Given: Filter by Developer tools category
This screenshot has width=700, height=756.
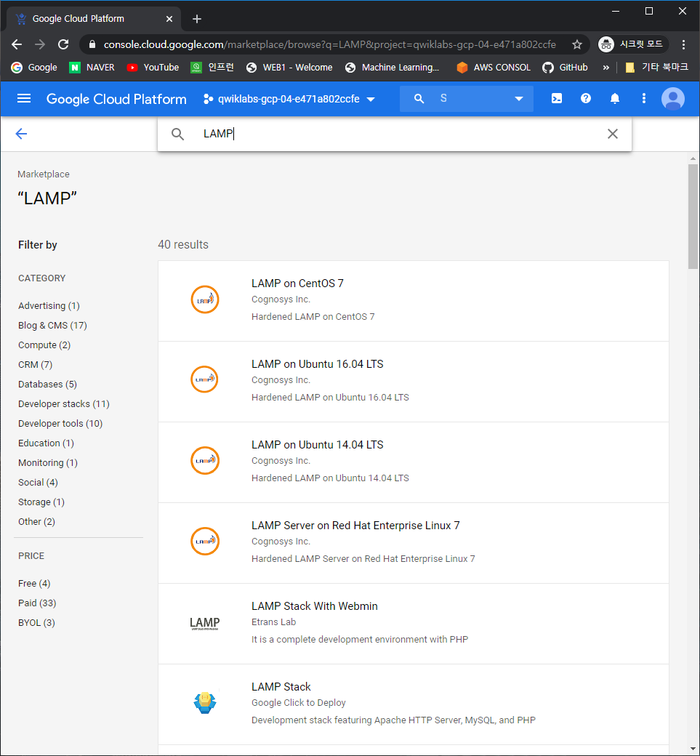Looking at the screenshot, I should [60, 423].
